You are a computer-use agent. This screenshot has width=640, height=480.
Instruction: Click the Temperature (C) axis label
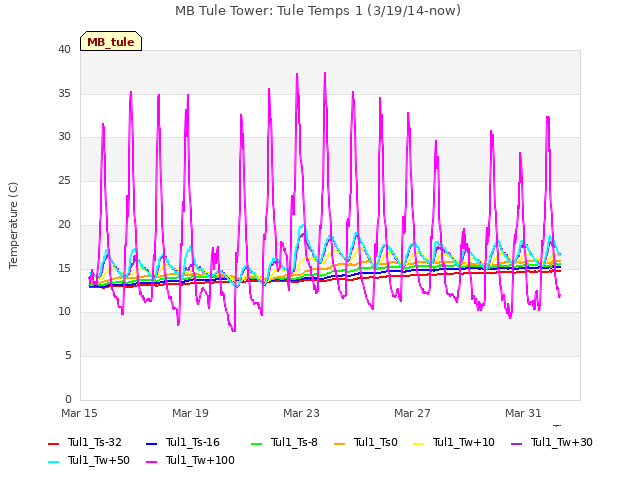(x=13, y=225)
